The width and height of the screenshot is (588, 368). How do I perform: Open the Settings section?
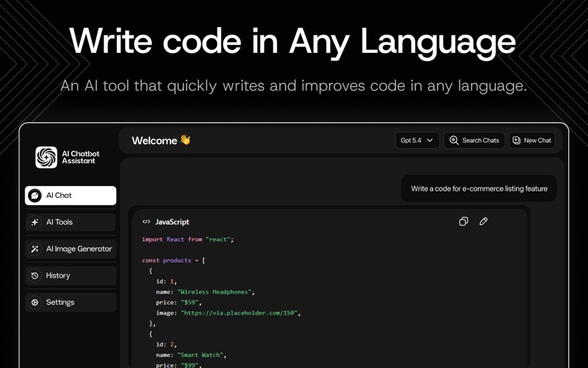[71, 302]
